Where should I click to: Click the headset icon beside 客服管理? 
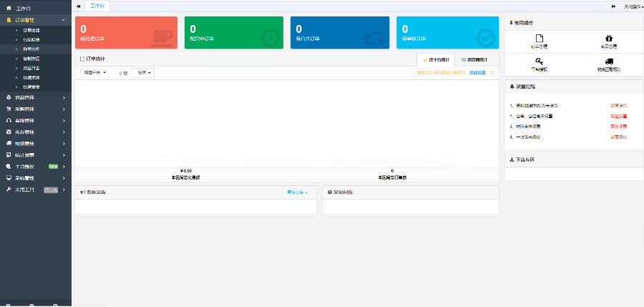tap(9, 121)
